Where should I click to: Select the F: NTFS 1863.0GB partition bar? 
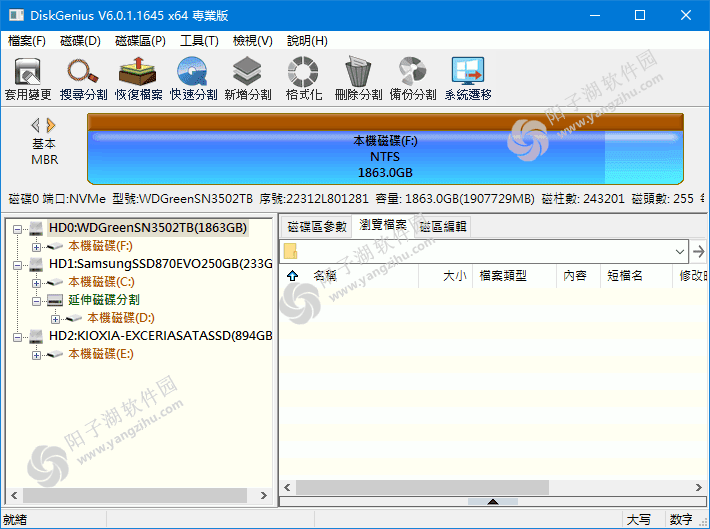[385, 157]
